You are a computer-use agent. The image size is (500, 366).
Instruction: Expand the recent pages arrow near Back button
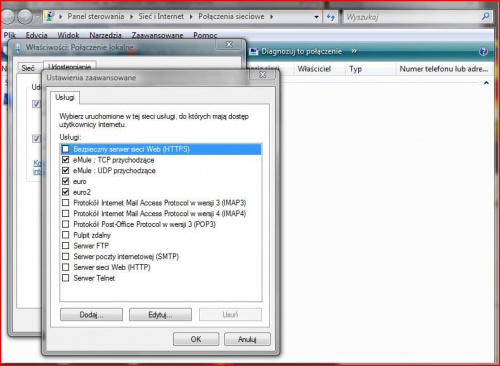[37, 17]
